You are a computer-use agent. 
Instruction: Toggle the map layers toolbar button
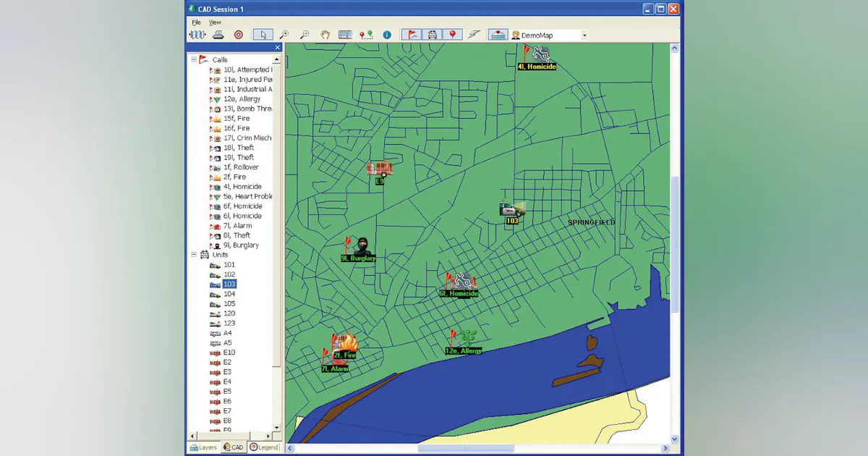[498, 35]
